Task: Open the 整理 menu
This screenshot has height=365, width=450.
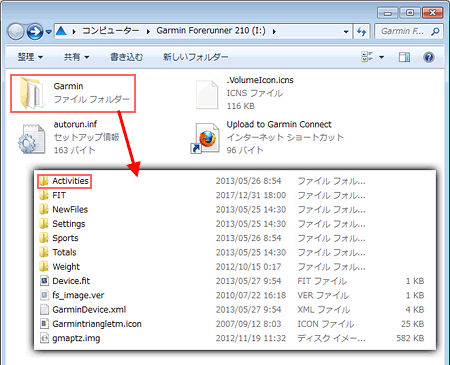Action: 30,57
